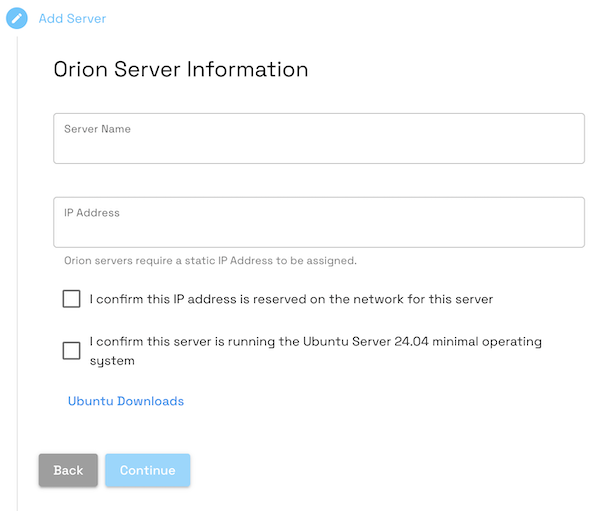Click the static IP Address helper text

click(210, 261)
